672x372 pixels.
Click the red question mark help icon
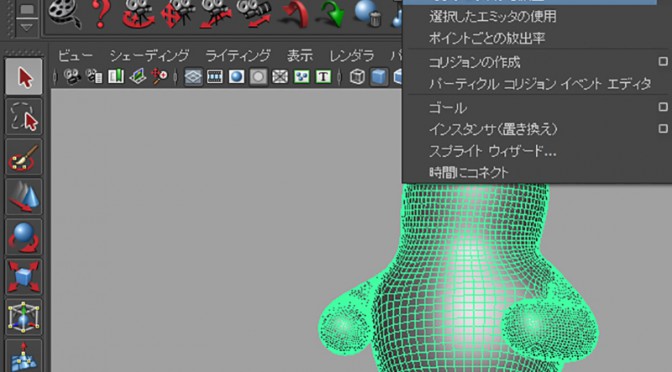click(x=101, y=14)
